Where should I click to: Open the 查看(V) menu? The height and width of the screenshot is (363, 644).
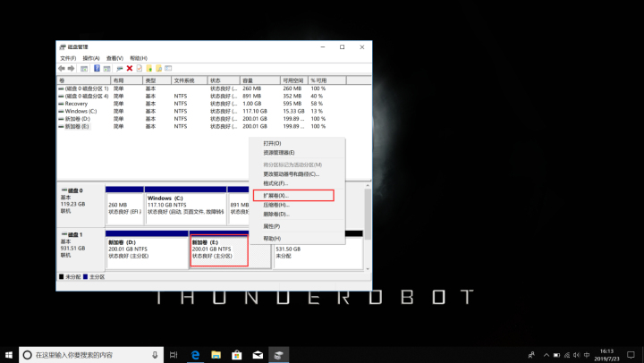tap(114, 58)
